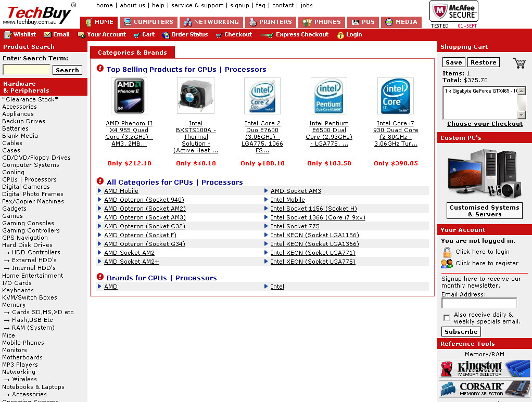Image resolution: width=532 pixels, height=402 pixels.
Task: Open the Intel Core 2 Duo image
Action: coord(262,96)
